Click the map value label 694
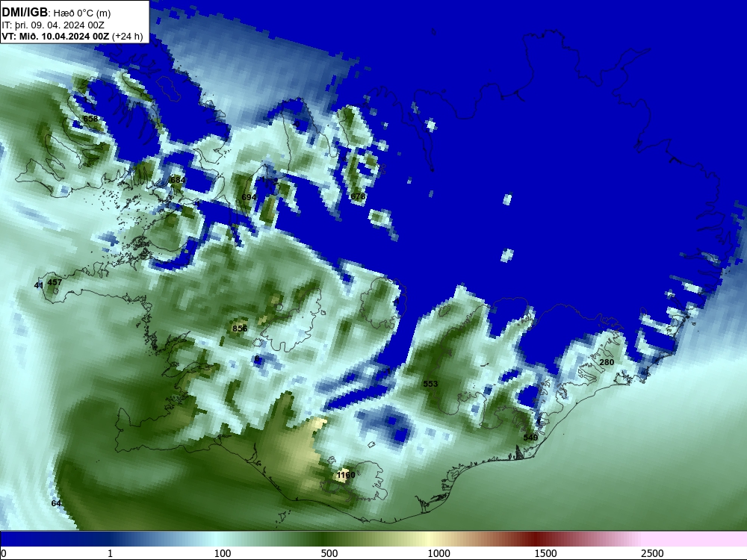The image size is (747, 560). (249, 197)
